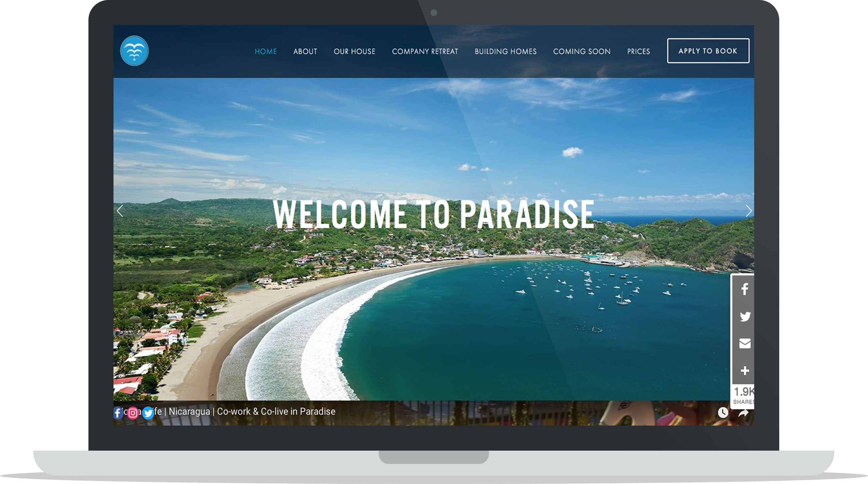Click the video title 'Co-work & Co-live in Paradise'
The height and width of the screenshot is (484, 868).
(x=276, y=412)
